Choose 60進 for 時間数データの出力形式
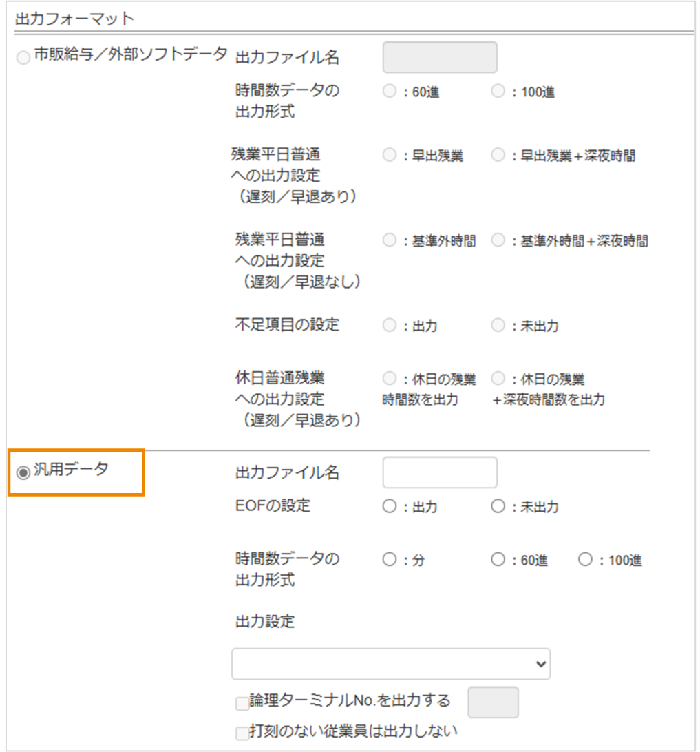The height and width of the screenshot is (752, 700). pos(388,91)
